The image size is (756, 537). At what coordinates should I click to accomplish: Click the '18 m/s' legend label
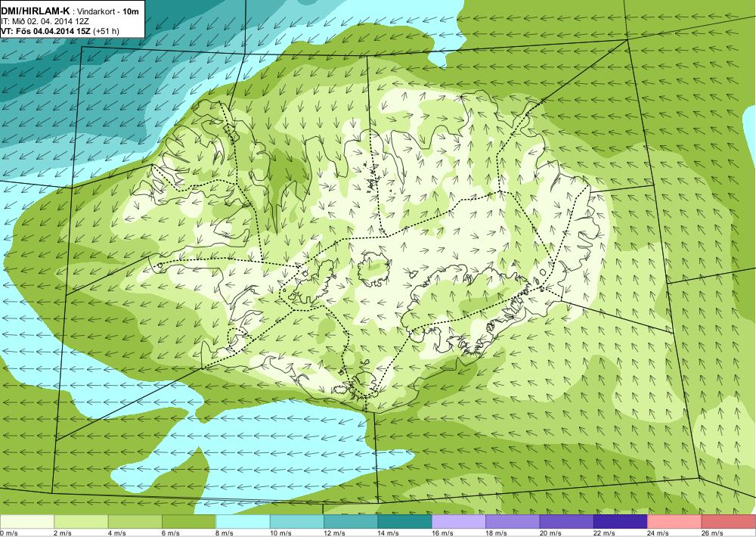[x=497, y=533]
